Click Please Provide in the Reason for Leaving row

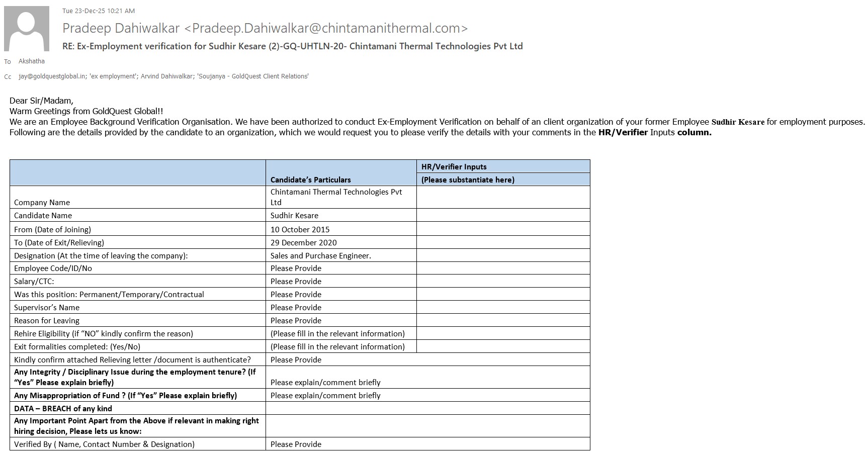(296, 320)
